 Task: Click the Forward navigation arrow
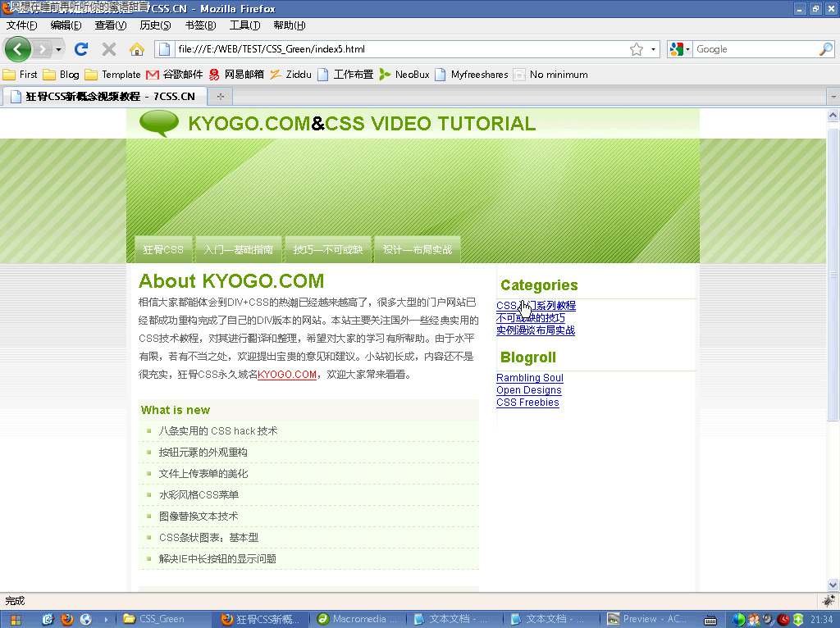(42, 49)
